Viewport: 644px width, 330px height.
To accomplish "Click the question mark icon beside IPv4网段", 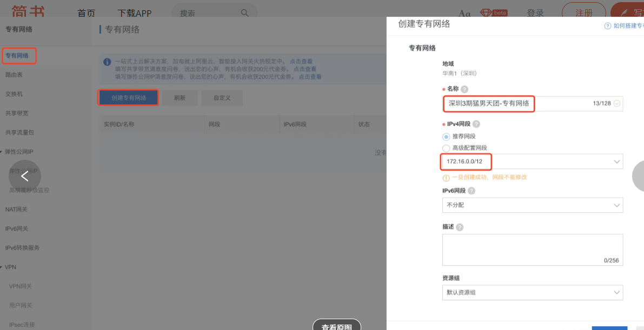I will [x=476, y=124].
